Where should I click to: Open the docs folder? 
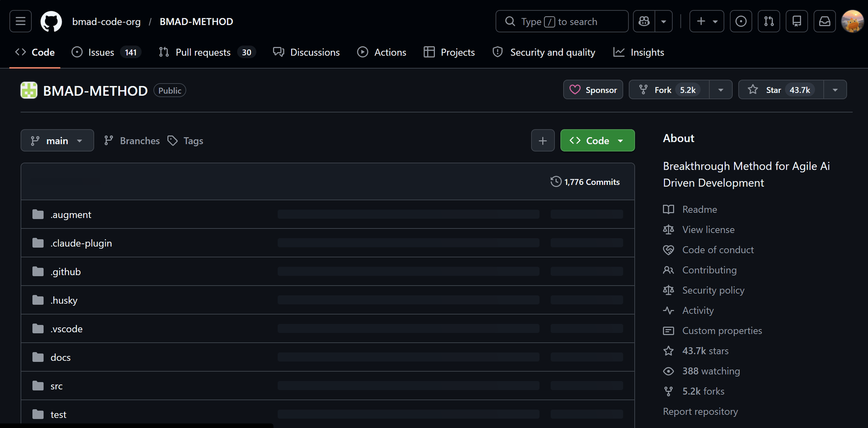pos(61,357)
